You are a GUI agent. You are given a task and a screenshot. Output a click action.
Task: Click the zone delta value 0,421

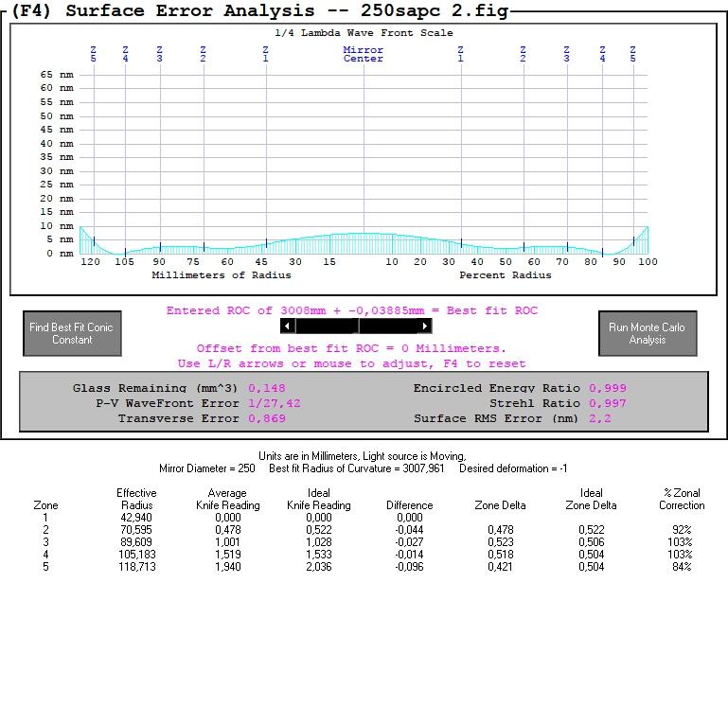[x=500, y=567]
